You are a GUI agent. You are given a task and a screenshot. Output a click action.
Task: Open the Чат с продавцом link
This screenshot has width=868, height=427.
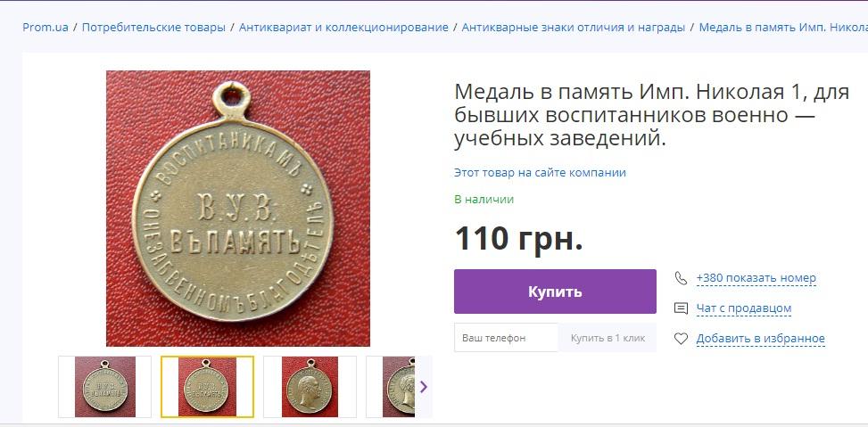[743, 308]
